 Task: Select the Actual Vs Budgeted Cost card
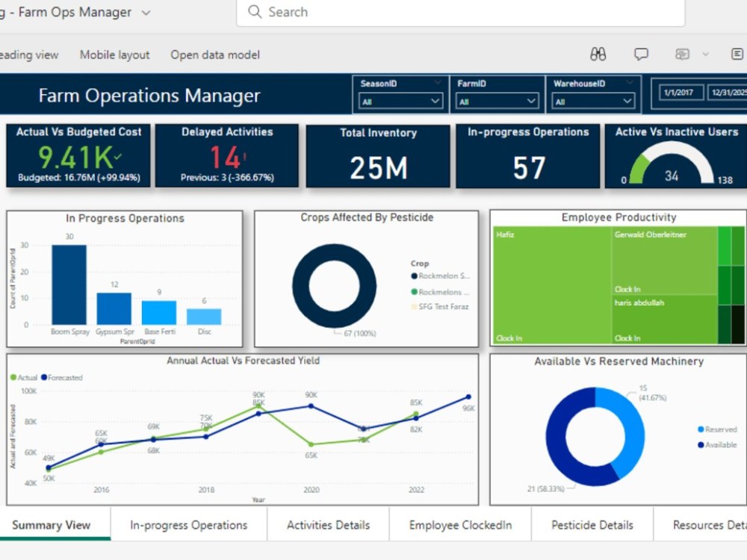78,156
